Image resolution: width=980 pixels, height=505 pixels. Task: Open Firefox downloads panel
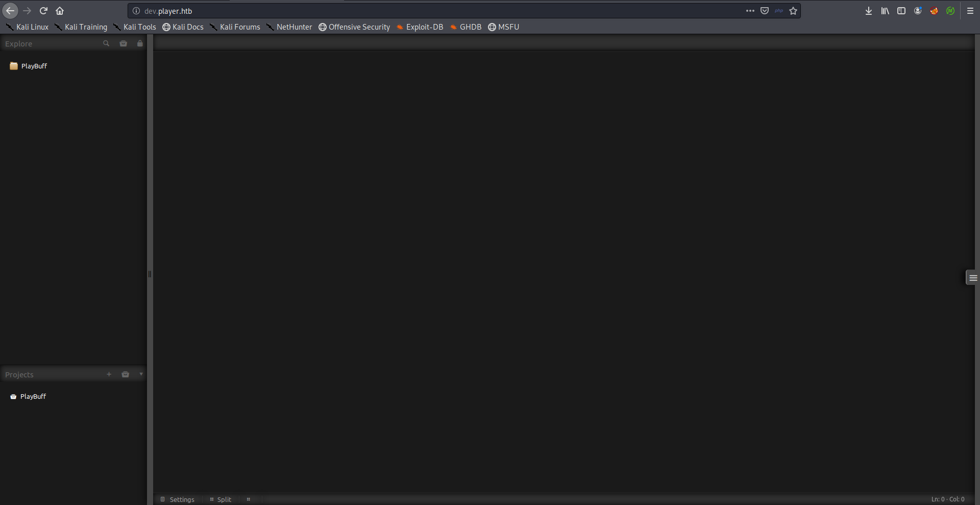tap(869, 11)
